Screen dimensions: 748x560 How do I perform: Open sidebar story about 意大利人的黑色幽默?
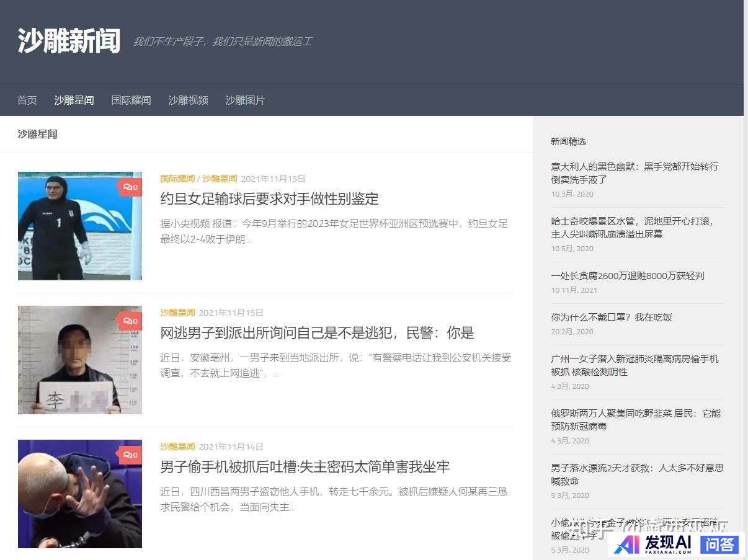[x=634, y=173]
